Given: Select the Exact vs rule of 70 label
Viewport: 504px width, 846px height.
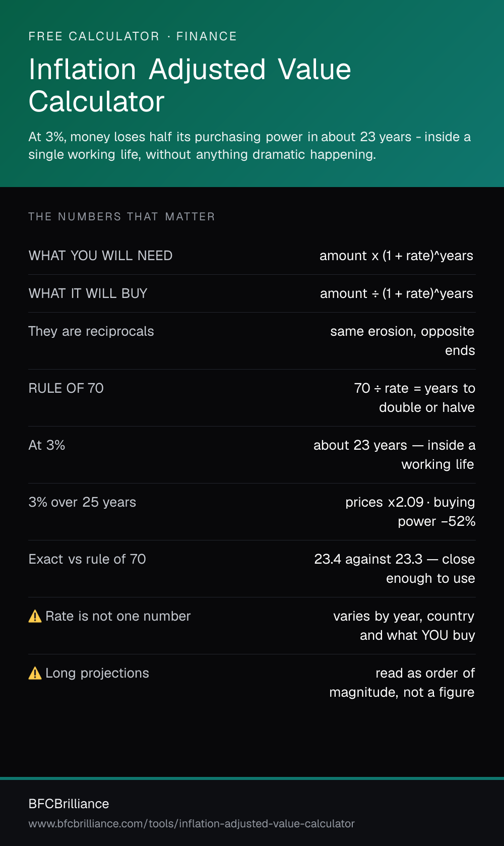Looking at the screenshot, I should point(87,559).
